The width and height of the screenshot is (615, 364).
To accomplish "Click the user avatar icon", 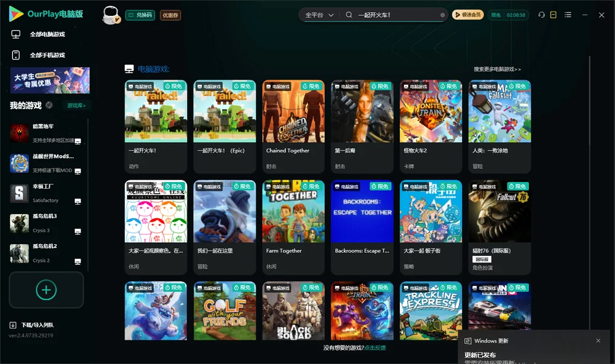I will [x=111, y=15].
